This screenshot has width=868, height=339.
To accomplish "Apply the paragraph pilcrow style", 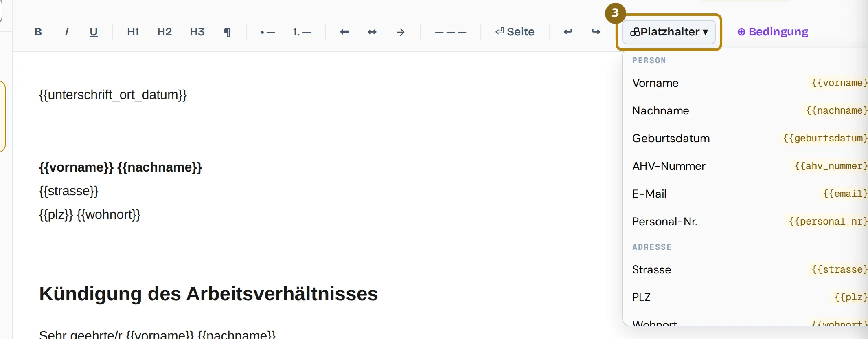I will click(x=227, y=32).
